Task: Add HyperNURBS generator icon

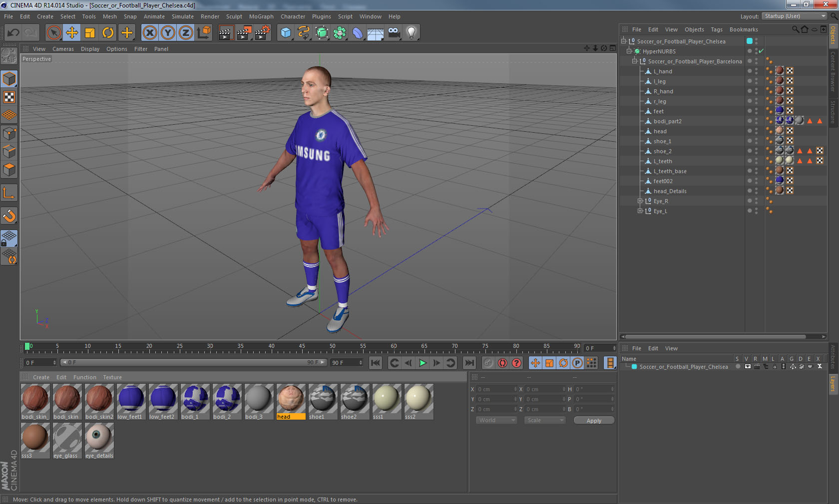Action: (322, 33)
